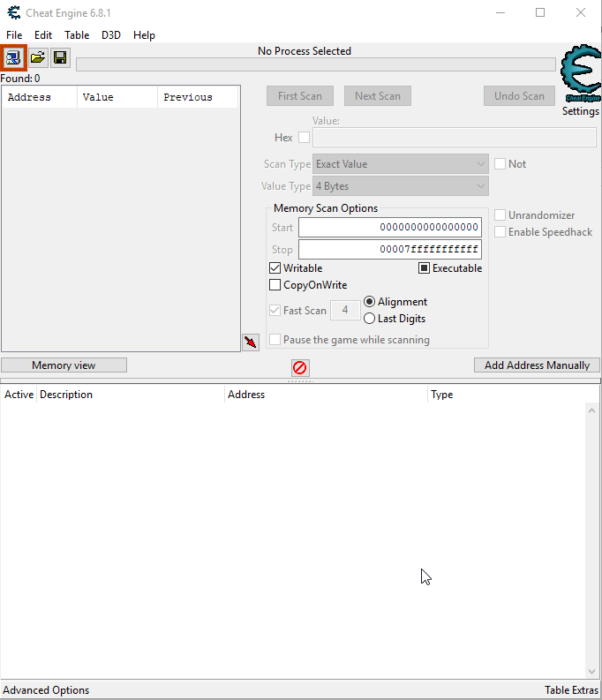Open the File menu
This screenshot has width=602, height=700.
pos(14,35)
